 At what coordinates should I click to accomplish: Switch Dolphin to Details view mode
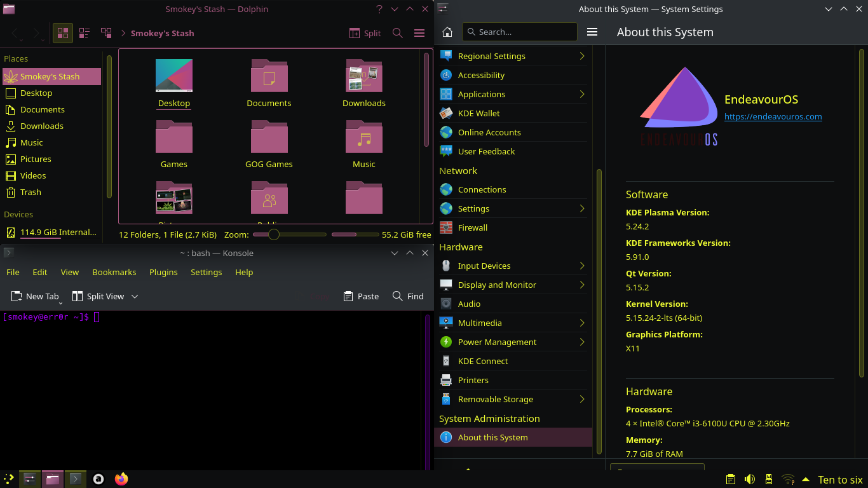click(x=106, y=33)
